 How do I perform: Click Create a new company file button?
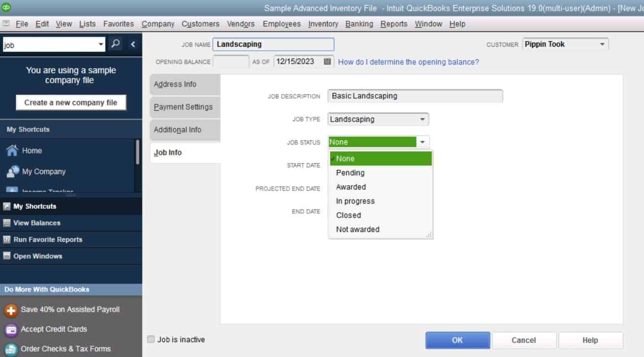71,102
